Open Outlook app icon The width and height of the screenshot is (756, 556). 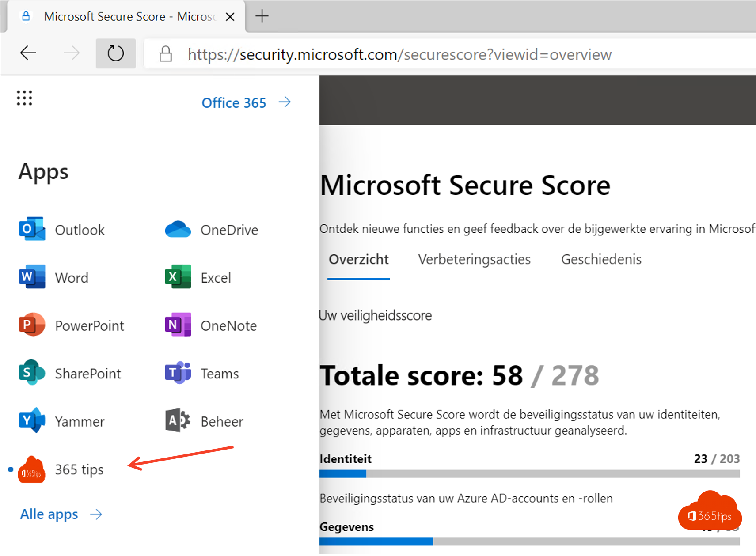point(32,229)
